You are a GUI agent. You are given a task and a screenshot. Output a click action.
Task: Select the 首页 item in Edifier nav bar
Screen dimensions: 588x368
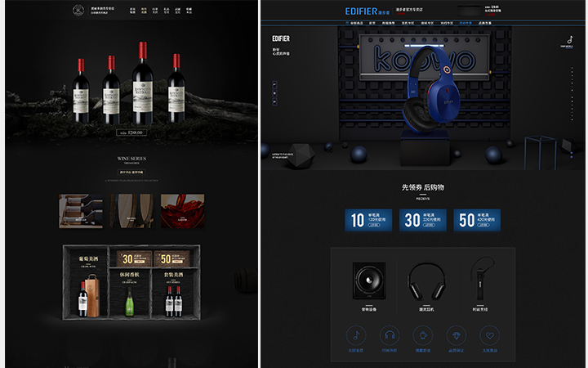coord(372,23)
